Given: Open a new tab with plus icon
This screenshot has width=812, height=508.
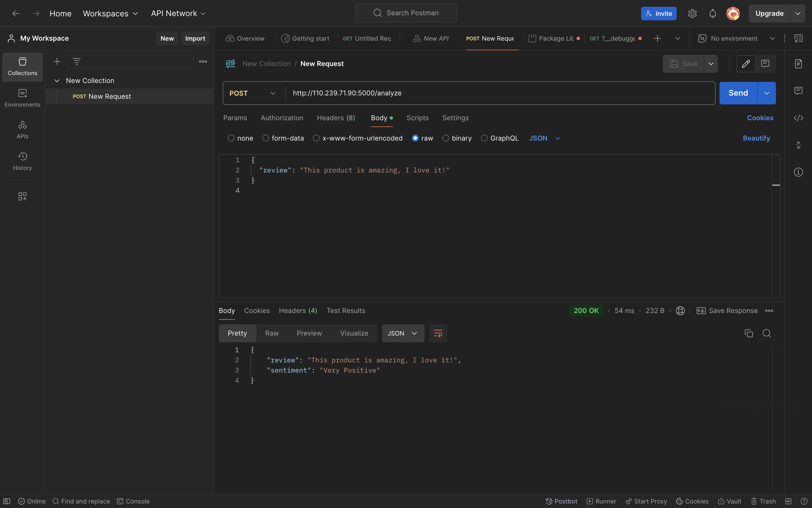Looking at the screenshot, I should click(x=657, y=38).
